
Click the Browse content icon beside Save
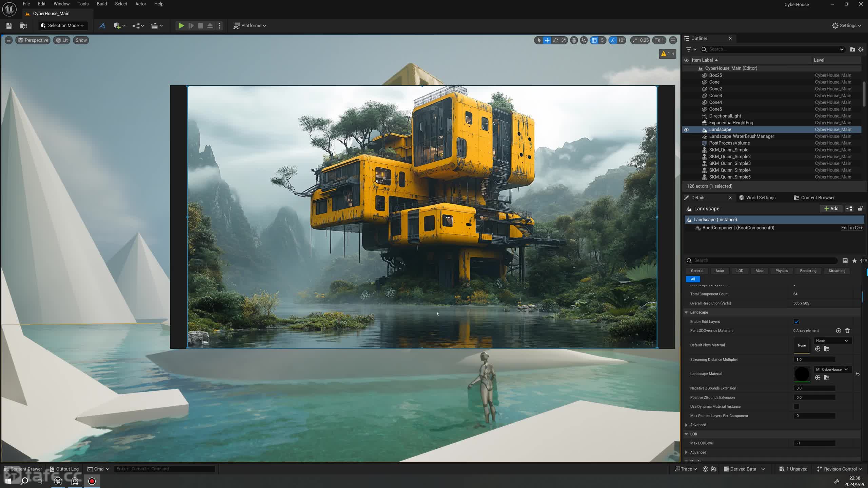coord(23,25)
